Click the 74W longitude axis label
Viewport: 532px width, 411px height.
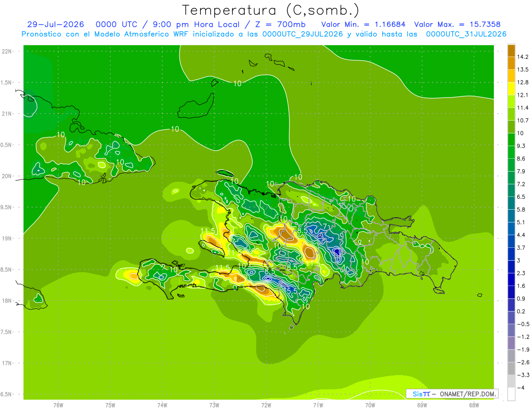click(162, 405)
